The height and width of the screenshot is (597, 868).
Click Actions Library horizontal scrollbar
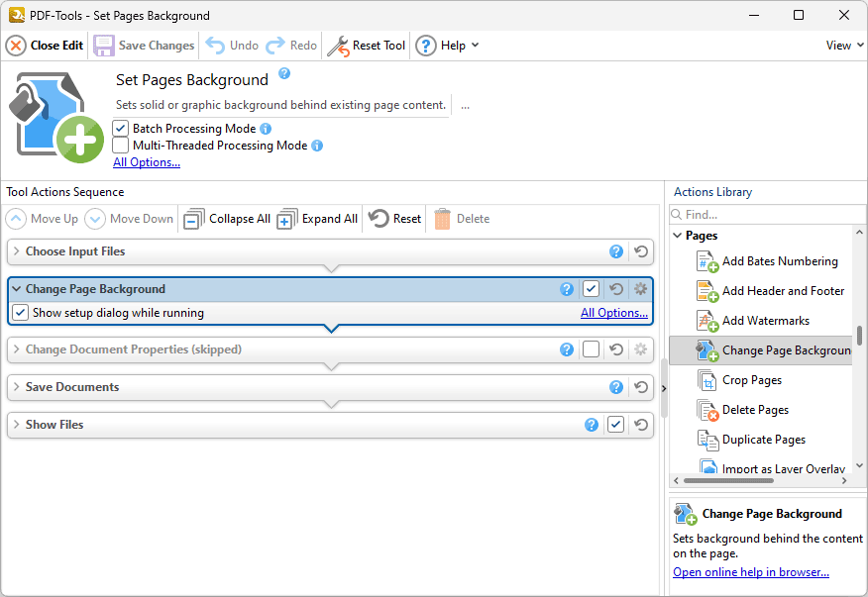click(728, 481)
